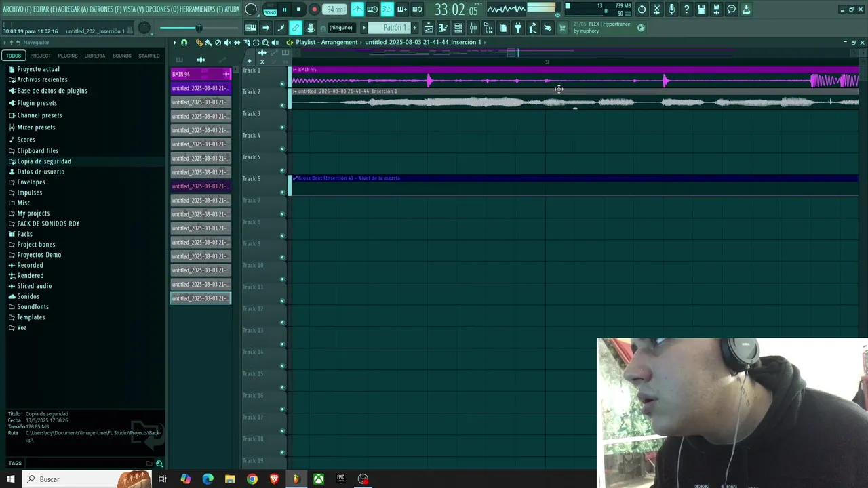
Task: Click the scissors audio editor icon
Action: (x=656, y=9)
